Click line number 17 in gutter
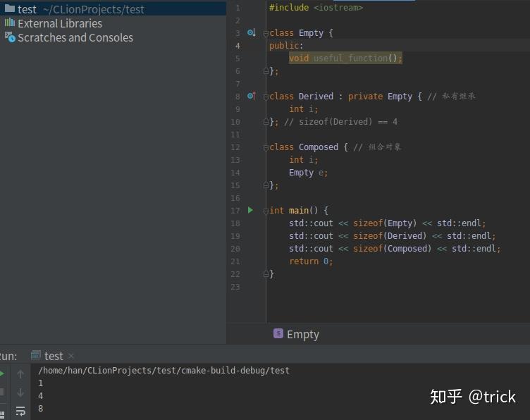 coord(235,211)
